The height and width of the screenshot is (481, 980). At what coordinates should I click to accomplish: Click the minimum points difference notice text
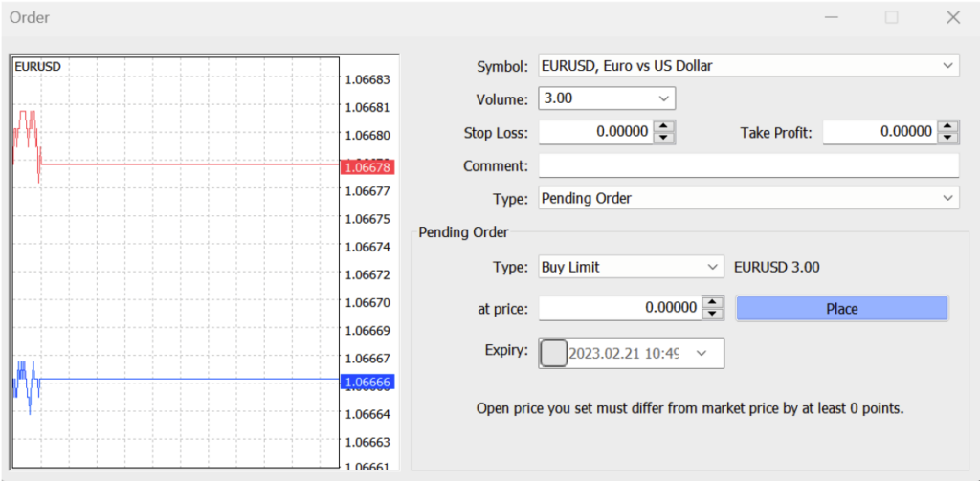point(690,410)
